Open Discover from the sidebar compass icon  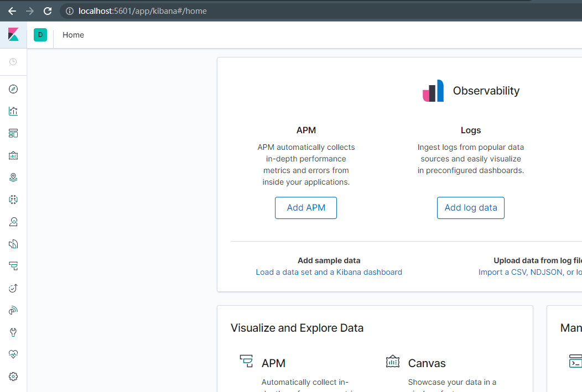(x=13, y=89)
